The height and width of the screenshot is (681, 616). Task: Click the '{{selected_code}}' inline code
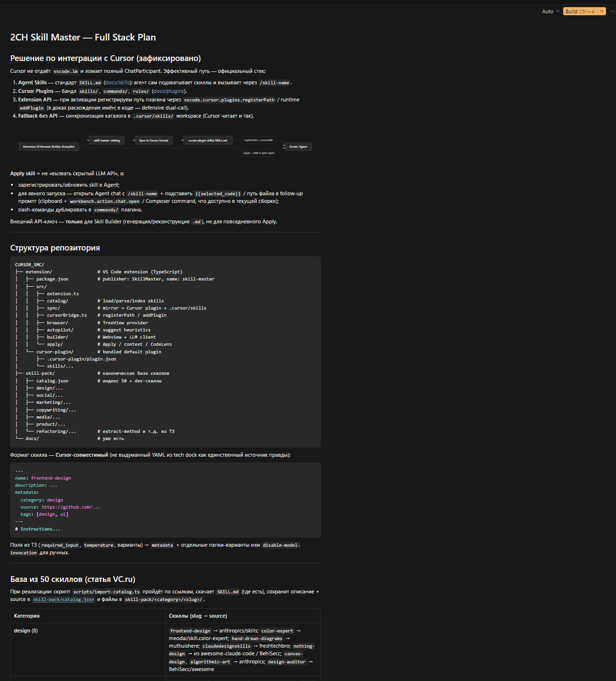[218, 194]
